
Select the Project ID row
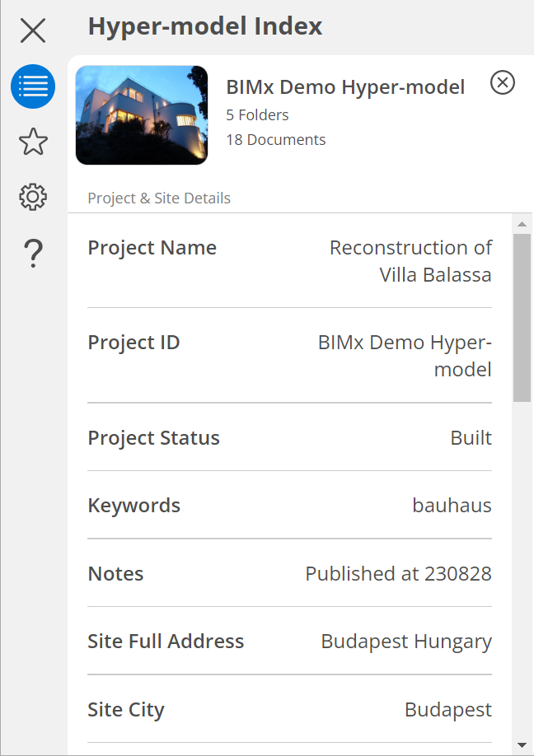(x=289, y=356)
